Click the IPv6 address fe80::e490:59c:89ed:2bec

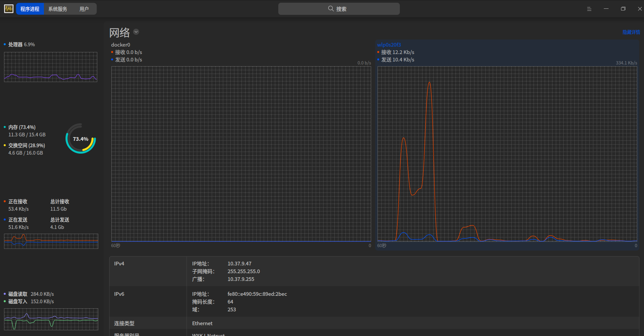(x=257, y=294)
